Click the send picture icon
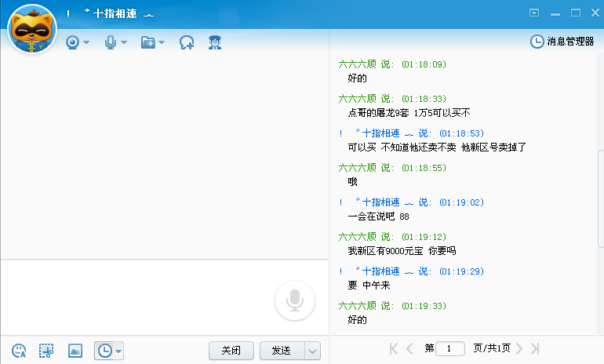Viewport: 604px width, 364px height. click(75, 351)
